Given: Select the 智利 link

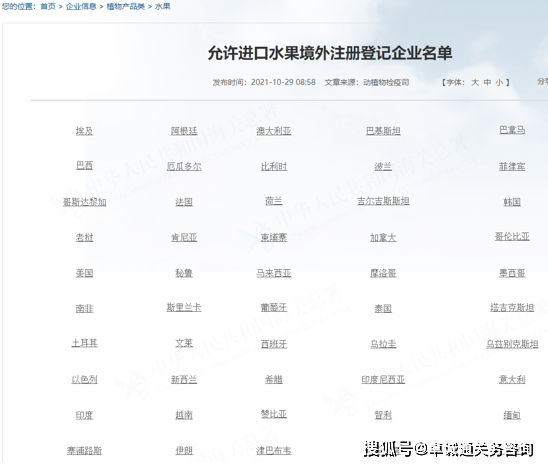Looking at the screenshot, I should [x=383, y=415].
